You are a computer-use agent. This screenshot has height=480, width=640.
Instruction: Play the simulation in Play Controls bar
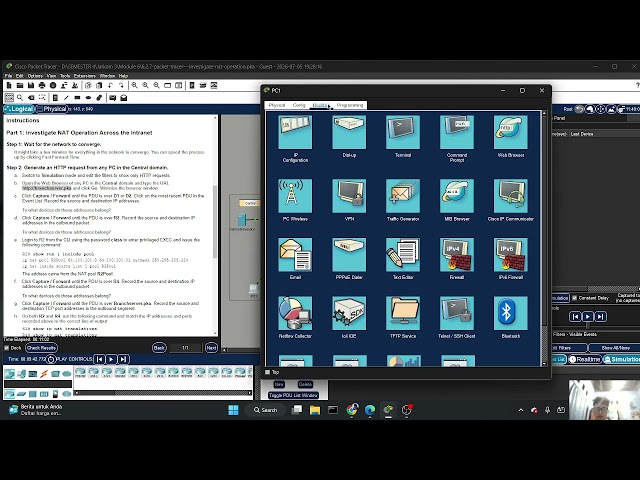point(111,359)
